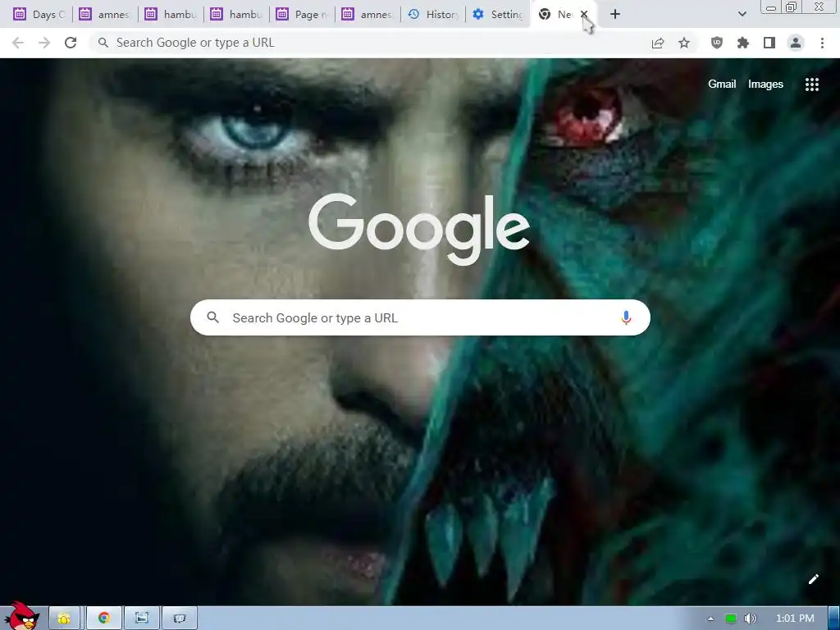
Task: Click the Google logo
Action: (x=419, y=229)
